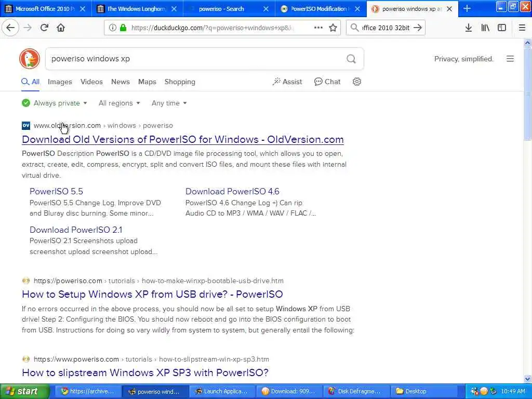Open the downloads arrow in toolbar

(468, 28)
